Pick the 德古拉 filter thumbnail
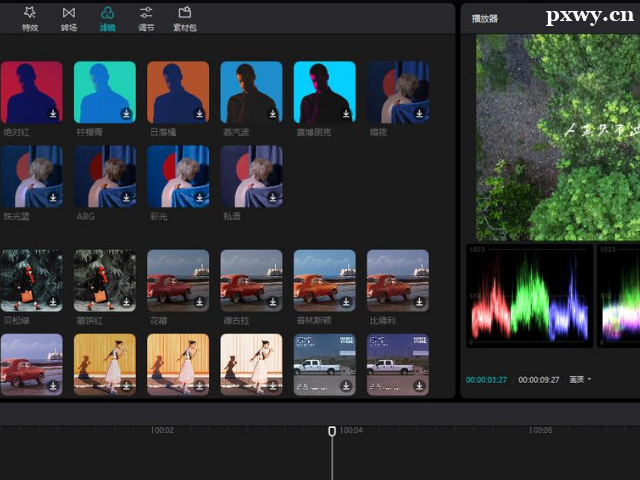Viewport: 640px width, 480px height. [251, 280]
